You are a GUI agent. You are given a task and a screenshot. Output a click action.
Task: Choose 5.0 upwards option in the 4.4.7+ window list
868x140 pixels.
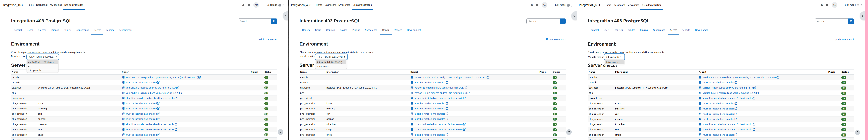42,70
